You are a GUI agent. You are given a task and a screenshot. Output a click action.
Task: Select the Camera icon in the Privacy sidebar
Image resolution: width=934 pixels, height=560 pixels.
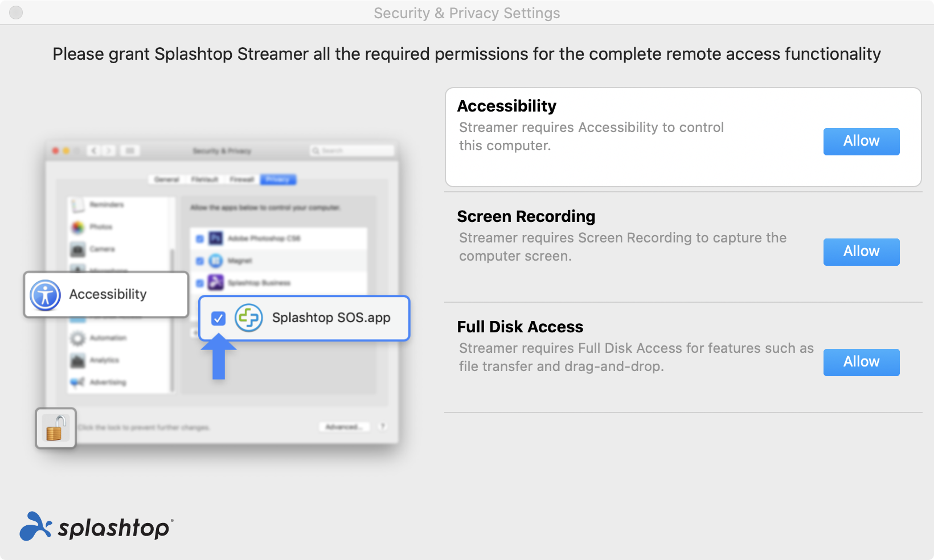78,249
